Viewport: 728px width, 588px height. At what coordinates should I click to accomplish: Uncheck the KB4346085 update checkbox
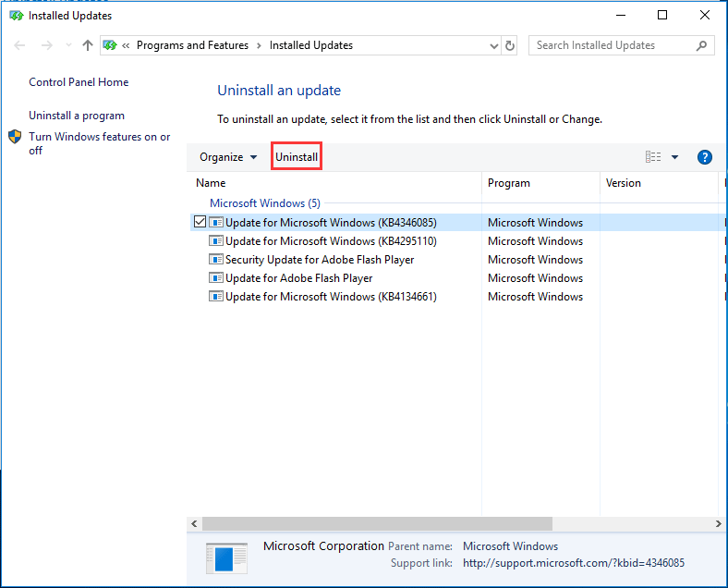click(200, 222)
